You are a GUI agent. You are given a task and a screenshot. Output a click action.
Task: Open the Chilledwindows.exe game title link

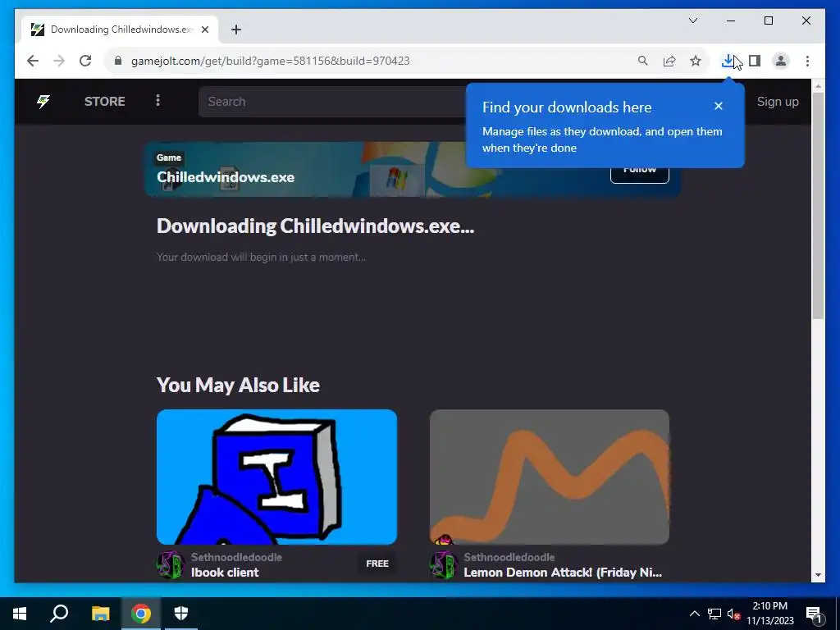pyautogui.click(x=226, y=177)
